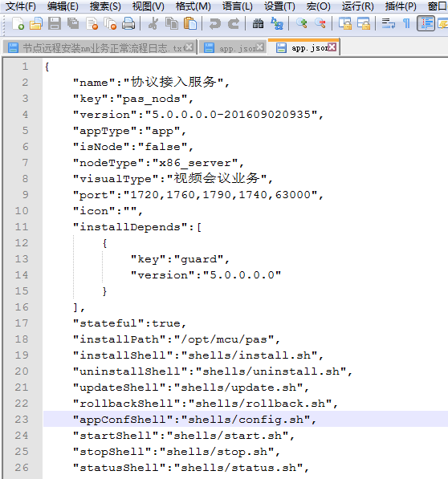Click the "installPath":"/opt/mcu/pas" line
Image resolution: width=448 pixels, height=479 pixels.
pos(177,339)
